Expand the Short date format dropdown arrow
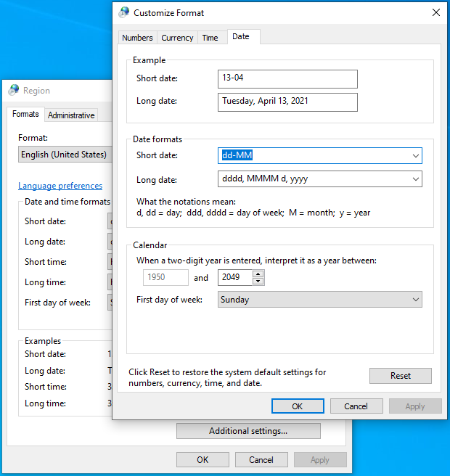 pos(415,156)
